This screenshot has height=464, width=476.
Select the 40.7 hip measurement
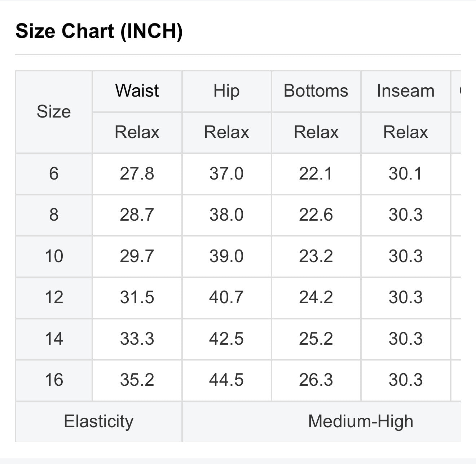(226, 297)
